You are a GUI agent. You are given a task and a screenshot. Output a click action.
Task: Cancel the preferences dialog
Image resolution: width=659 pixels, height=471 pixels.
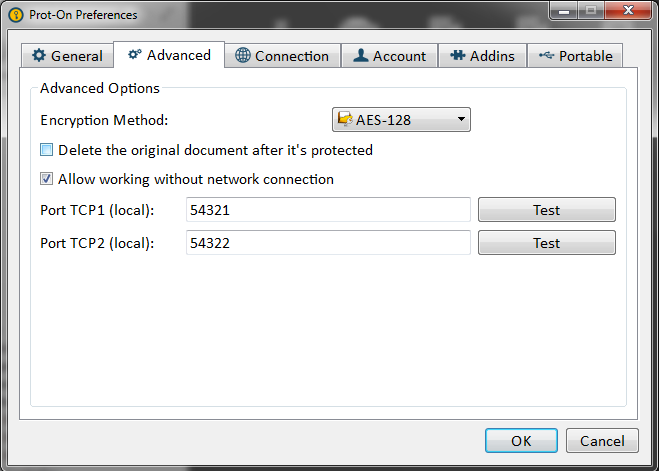pos(602,440)
